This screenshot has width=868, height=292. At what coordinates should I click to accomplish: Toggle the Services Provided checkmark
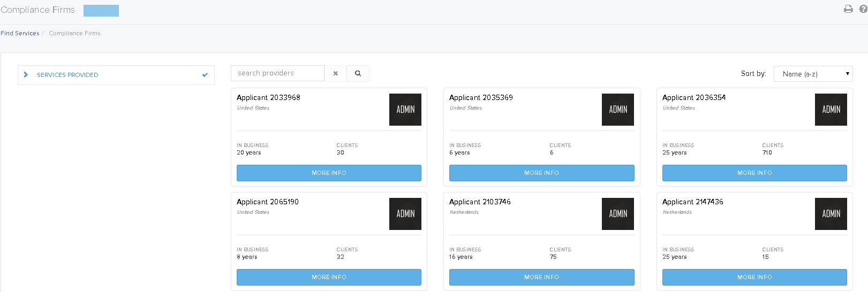(x=205, y=75)
